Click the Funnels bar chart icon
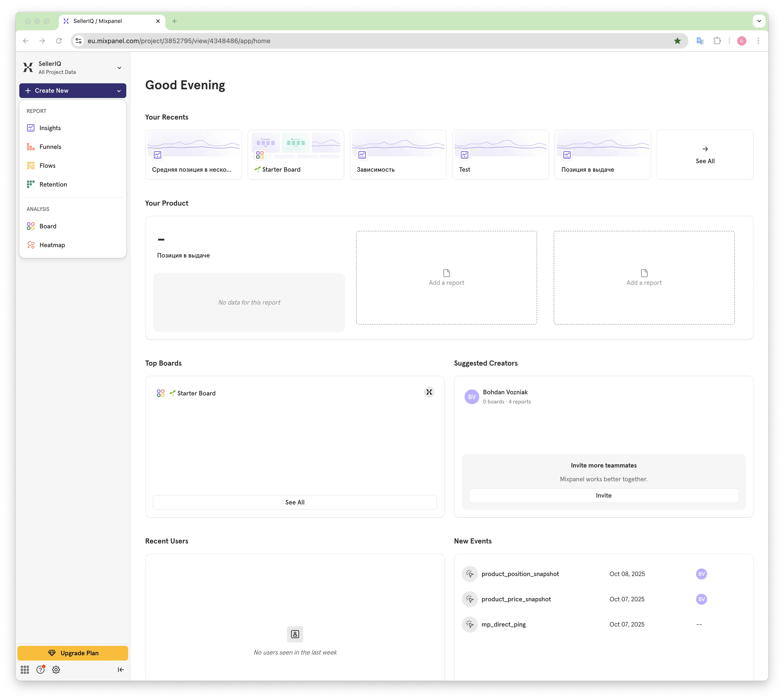The height and width of the screenshot is (700, 784). click(31, 147)
